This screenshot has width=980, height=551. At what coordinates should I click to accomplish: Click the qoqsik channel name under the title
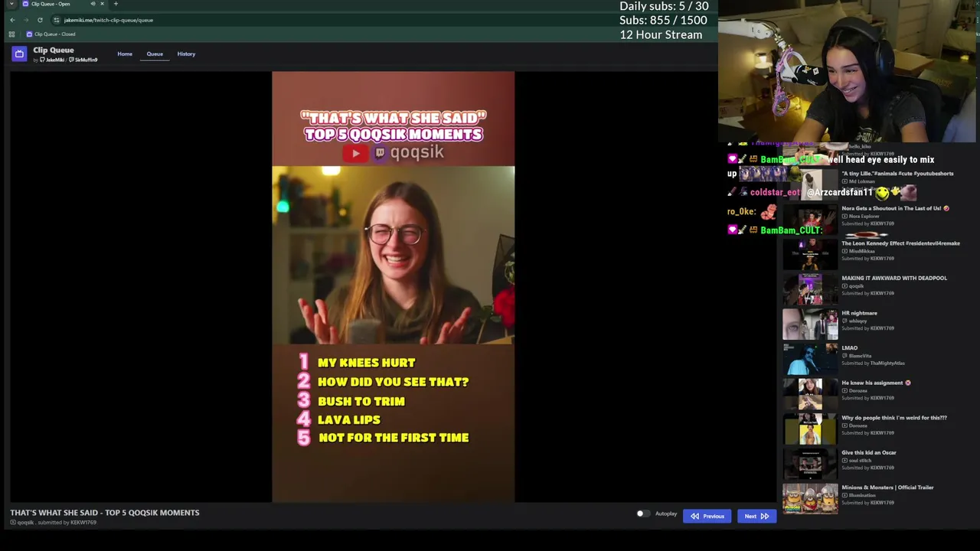pos(25,523)
